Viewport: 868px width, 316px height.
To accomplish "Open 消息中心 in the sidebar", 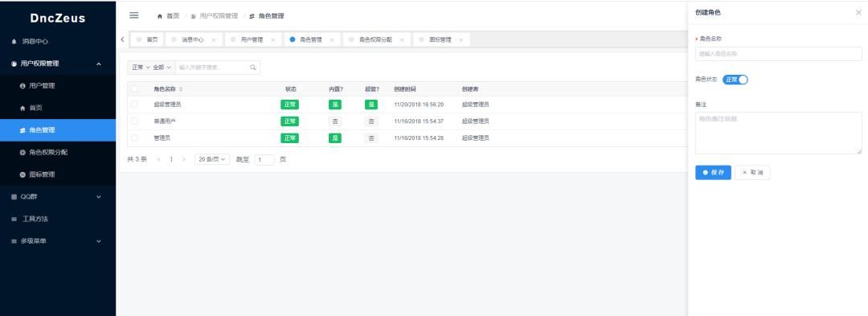I will [58, 42].
